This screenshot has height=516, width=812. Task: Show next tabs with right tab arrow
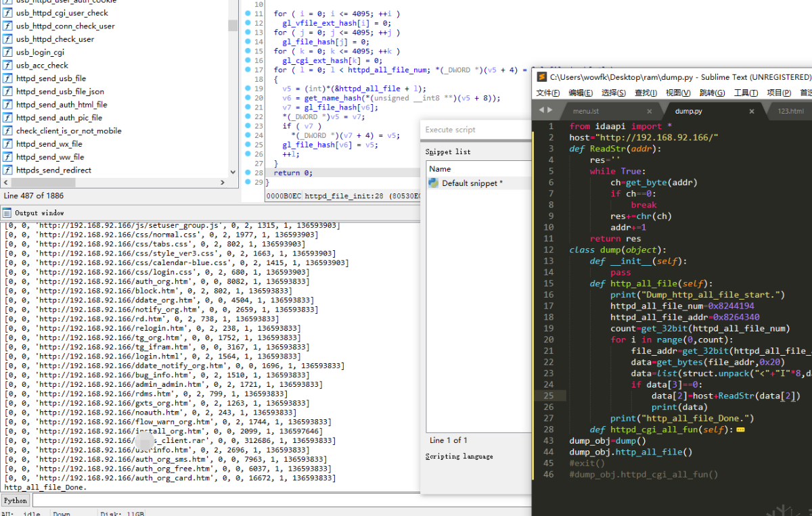click(549, 110)
